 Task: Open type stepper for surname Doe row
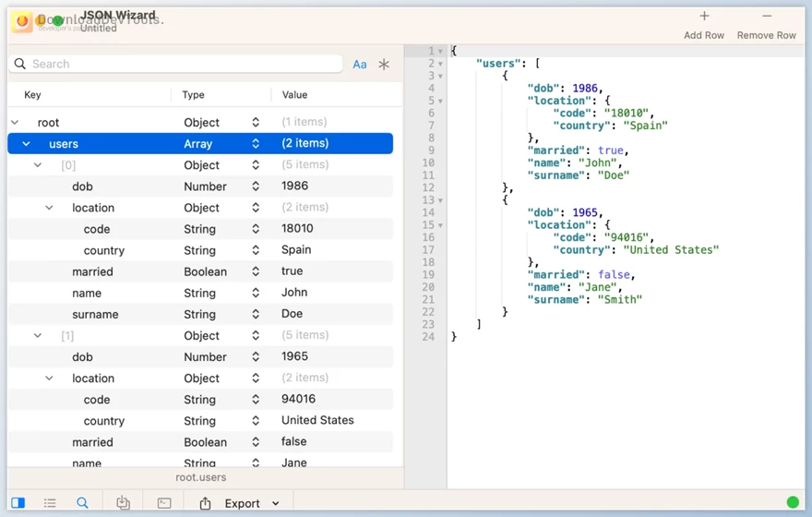click(256, 314)
